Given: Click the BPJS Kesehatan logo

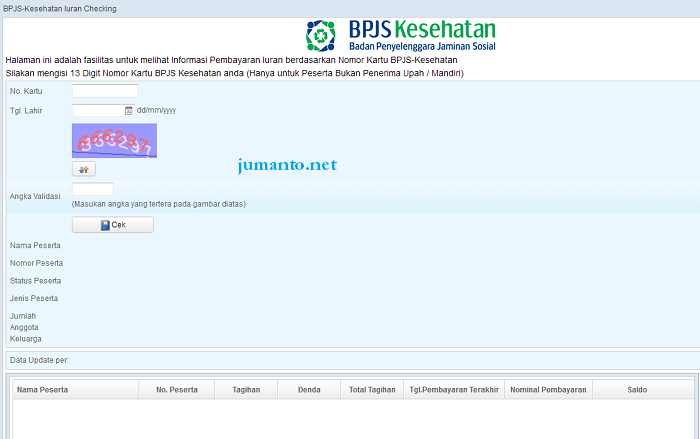Looking at the screenshot, I should 400,35.
